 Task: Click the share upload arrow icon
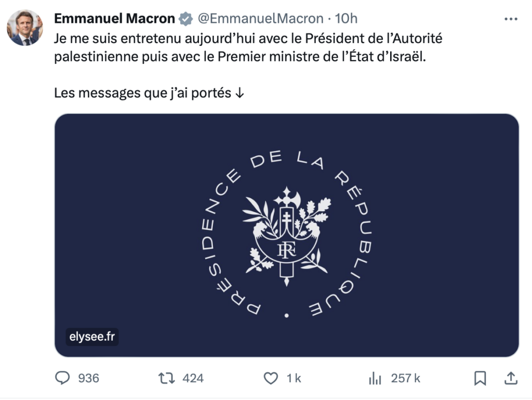tap(511, 378)
